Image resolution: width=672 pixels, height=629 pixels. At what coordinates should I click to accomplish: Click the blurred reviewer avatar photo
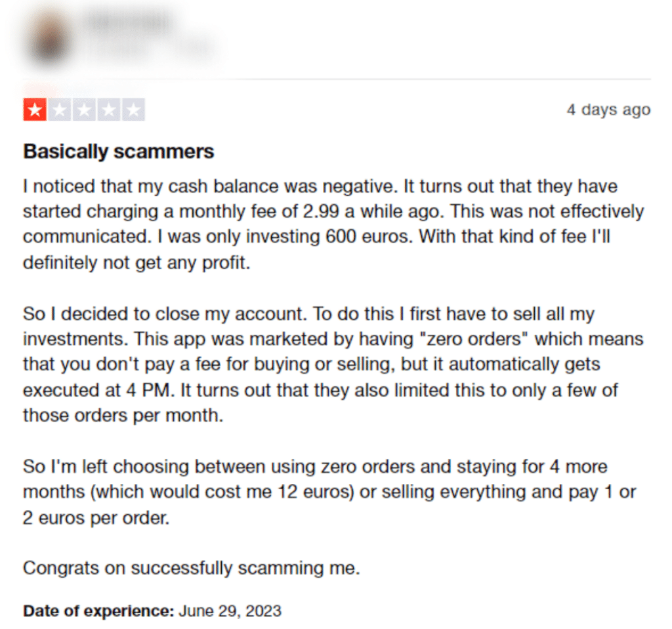click(49, 41)
